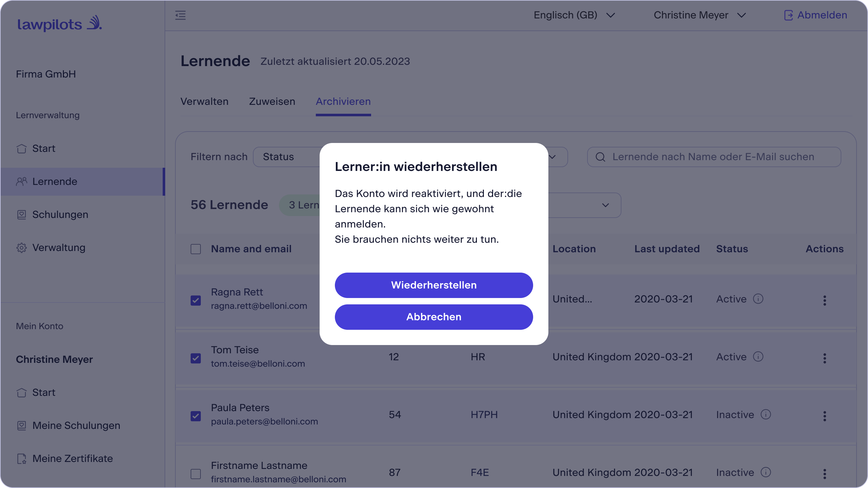This screenshot has height=488, width=868.
Task: Click the home icon beside Start under Mein Konto
Action: click(x=22, y=393)
